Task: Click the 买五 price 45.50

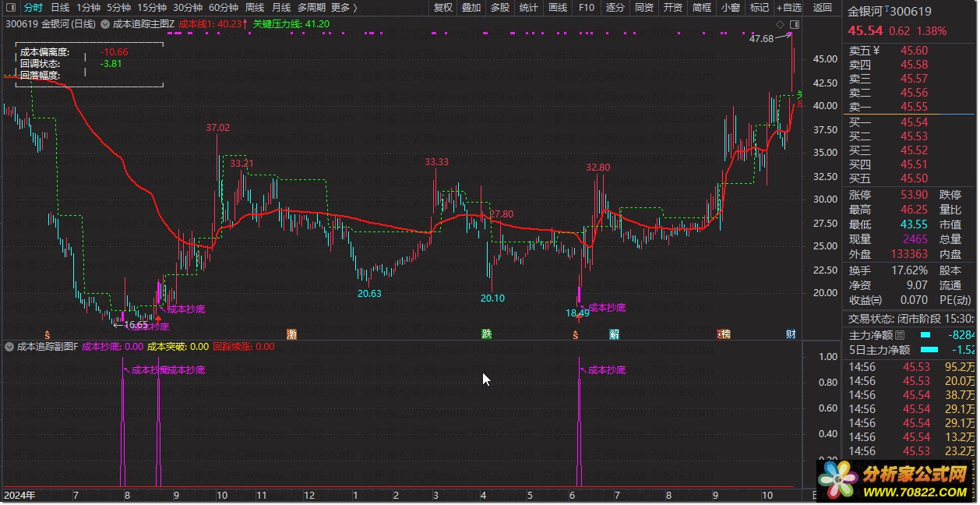Action: point(915,178)
